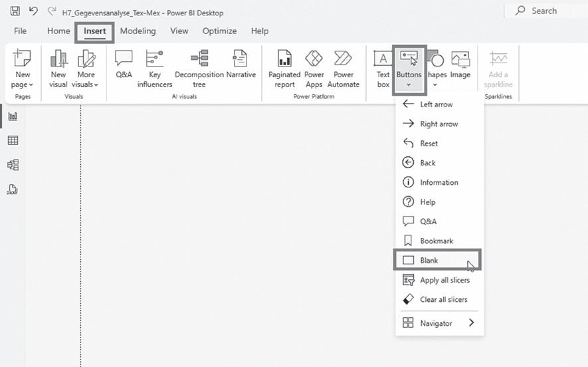Viewport: 588px width, 367px height.
Task: Click the Add a sparkline button
Action: pyautogui.click(x=498, y=69)
